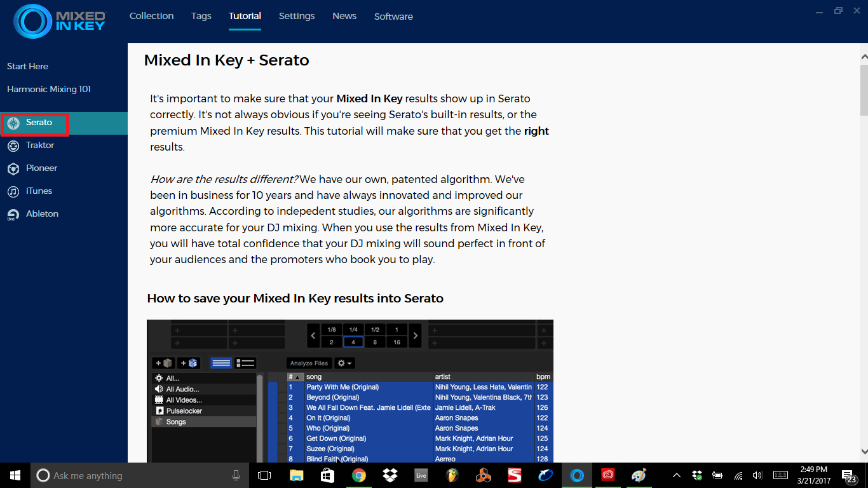
Task: Open the Tags tab
Action: click(201, 16)
